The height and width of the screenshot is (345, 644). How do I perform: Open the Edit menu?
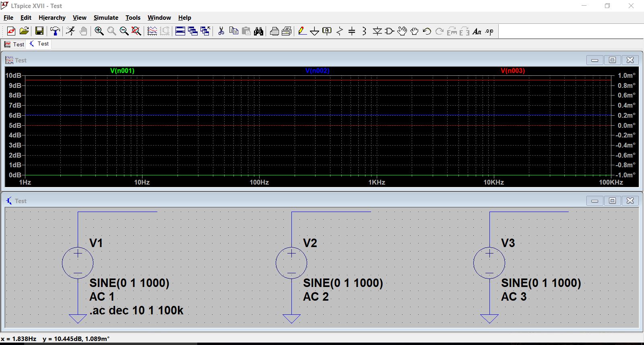pos(26,18)
